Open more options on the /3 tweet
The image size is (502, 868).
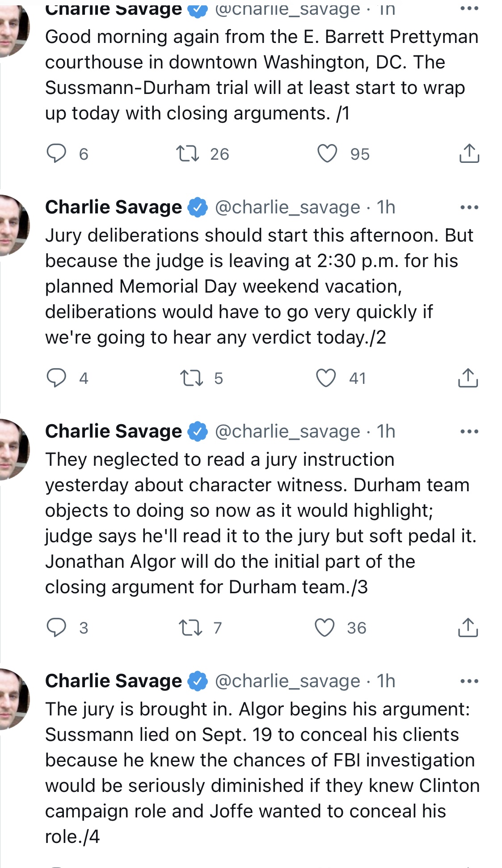(469, 431)
